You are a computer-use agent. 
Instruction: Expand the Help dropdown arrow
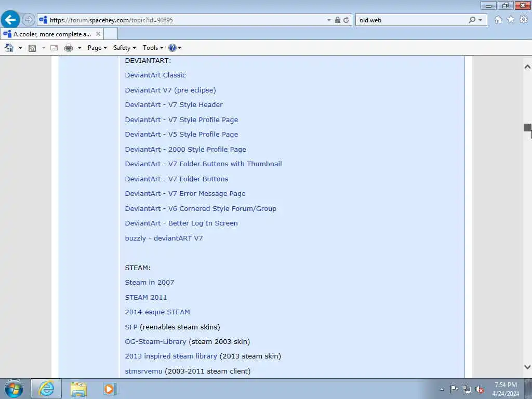[179, 48]
